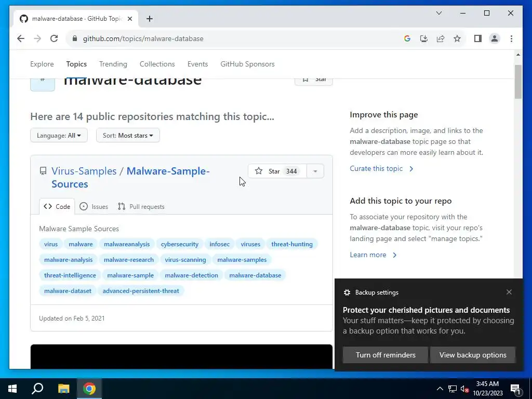Select the malware-sample topic tag
Screen dimensions: 532x399
[x=130, y=275]
